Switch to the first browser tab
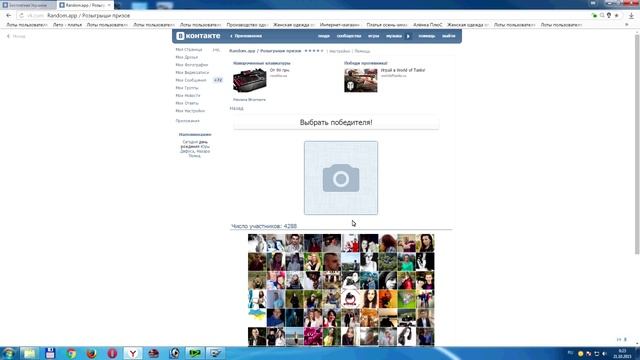640x360 pixels. pyautogui.click(x=28, y=5)
